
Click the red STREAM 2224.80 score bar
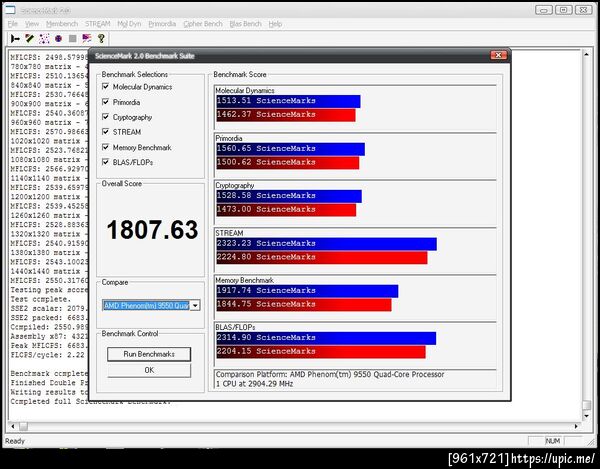[x=322, y=257]
